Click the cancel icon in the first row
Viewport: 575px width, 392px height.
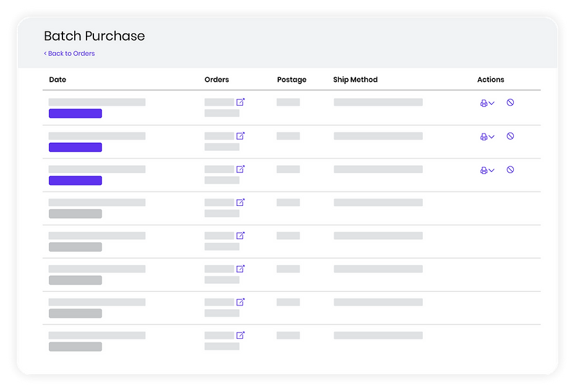tap(510, 103)
